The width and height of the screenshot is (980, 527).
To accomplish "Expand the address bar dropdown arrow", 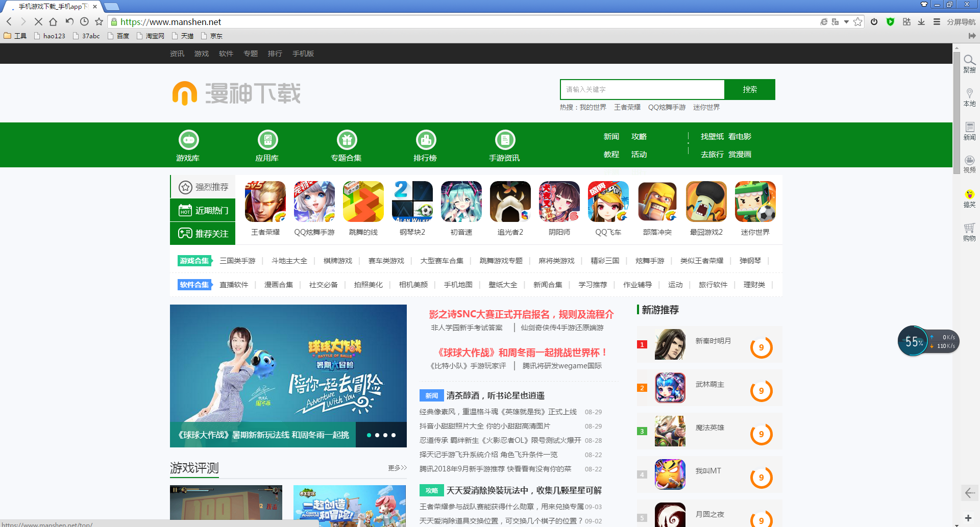I will [846, 22].
